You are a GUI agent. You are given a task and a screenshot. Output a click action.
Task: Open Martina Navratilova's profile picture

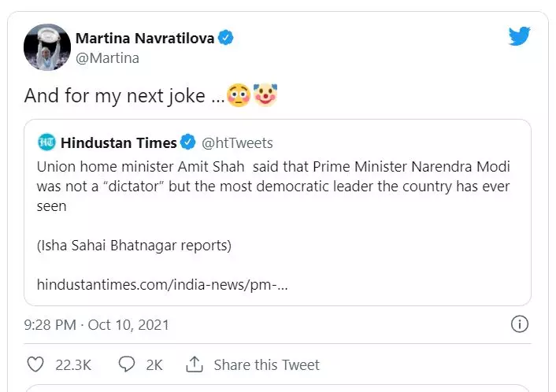click(46, 47)
